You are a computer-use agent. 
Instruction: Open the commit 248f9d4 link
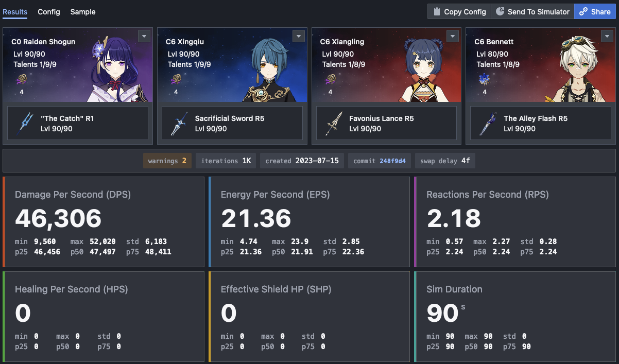click(392, 161)
